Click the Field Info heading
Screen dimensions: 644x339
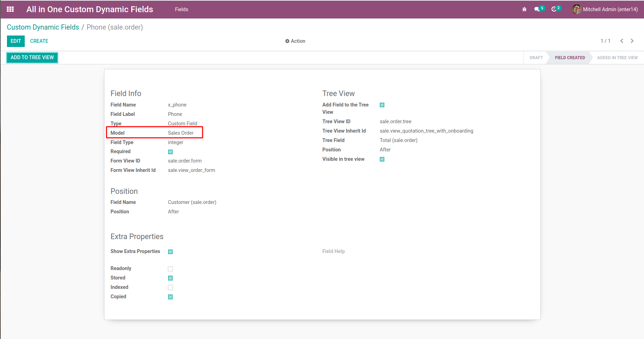pyautogui.click(x=126, y=93)
